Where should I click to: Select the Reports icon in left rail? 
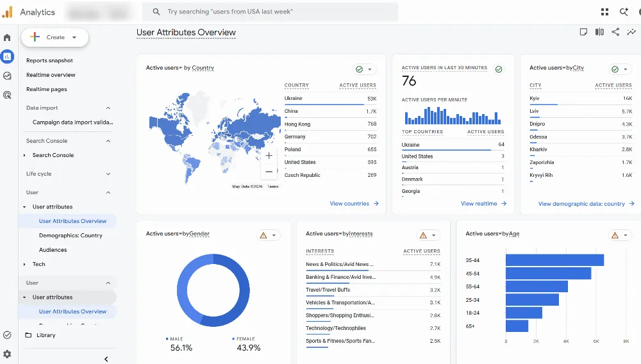point(7,57)
